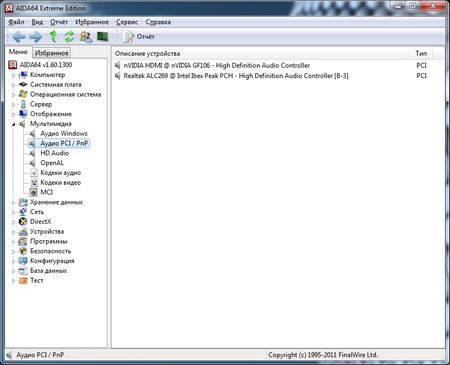The height and width of the screenshot is (365, 450).
Task: Click the MCI tree icon
Action: pos(33,192)
